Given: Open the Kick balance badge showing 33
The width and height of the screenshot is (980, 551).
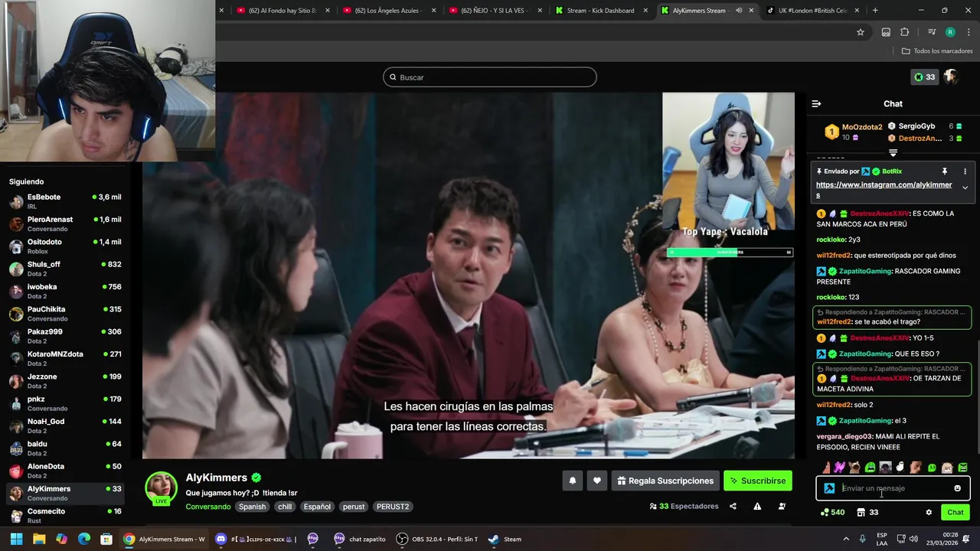Looking at the screenshot, I should (924, 77).
